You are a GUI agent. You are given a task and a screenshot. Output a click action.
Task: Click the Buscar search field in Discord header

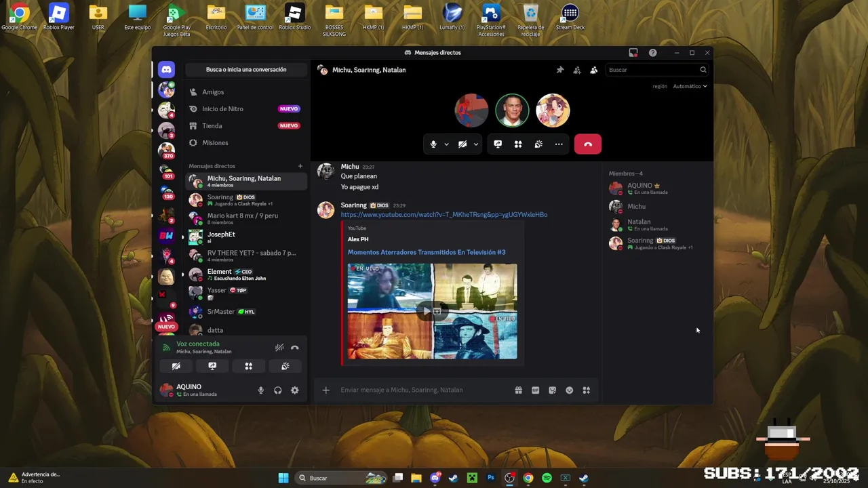point(657,70)
